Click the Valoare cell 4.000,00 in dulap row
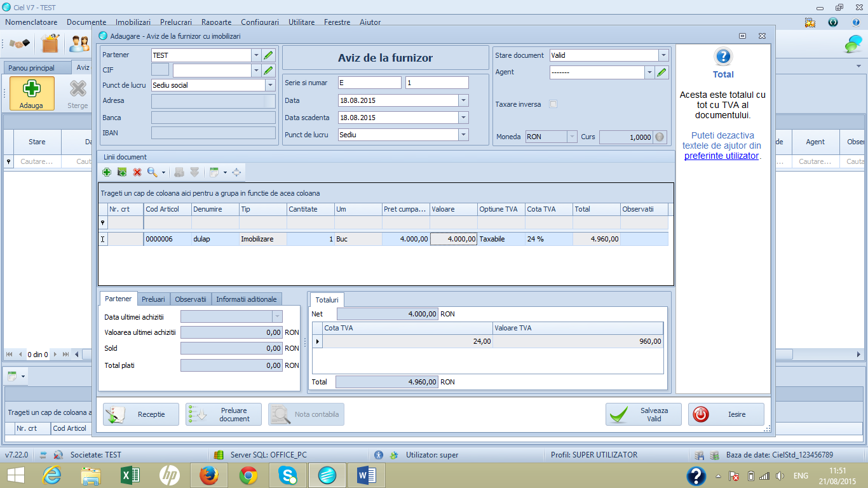 [x=454, y=239]
